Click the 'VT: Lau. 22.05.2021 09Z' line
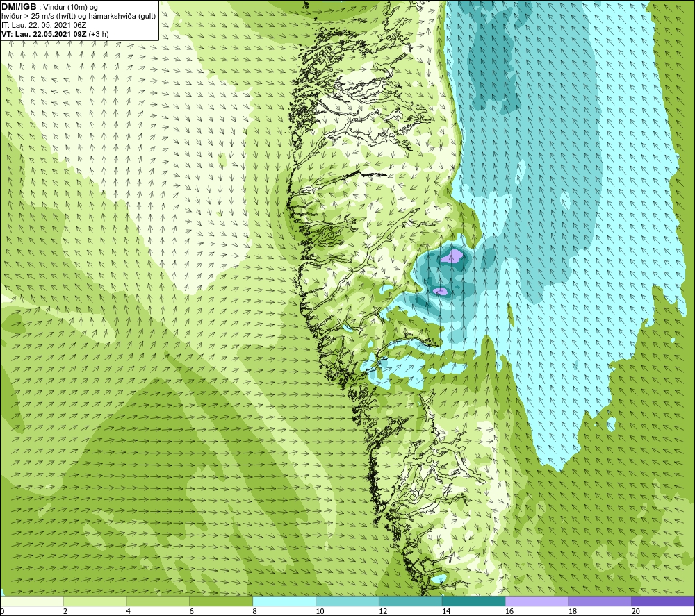The image size is (695, 616). 44,34
